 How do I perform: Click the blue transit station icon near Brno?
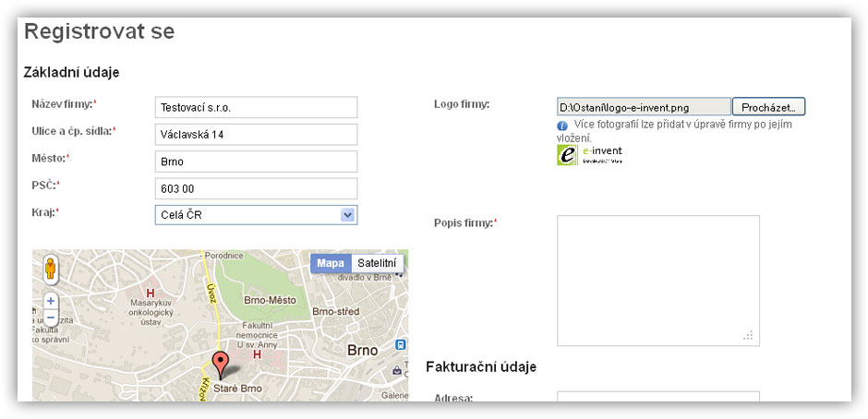coord(399,345)
